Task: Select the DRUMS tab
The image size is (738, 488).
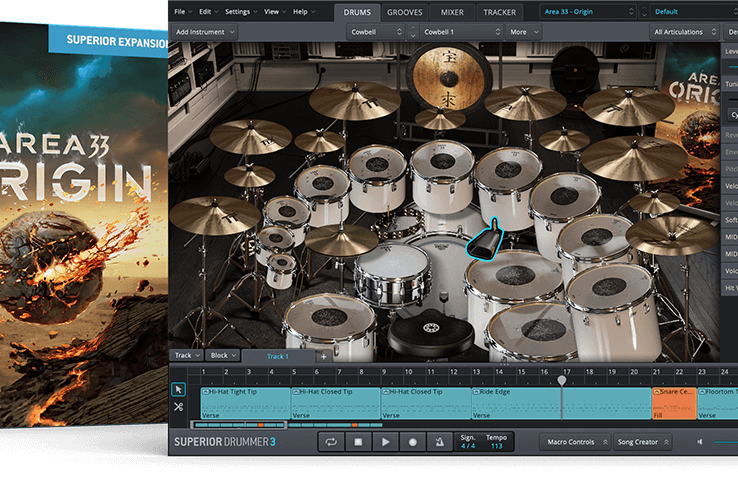Action: [357, 12]
